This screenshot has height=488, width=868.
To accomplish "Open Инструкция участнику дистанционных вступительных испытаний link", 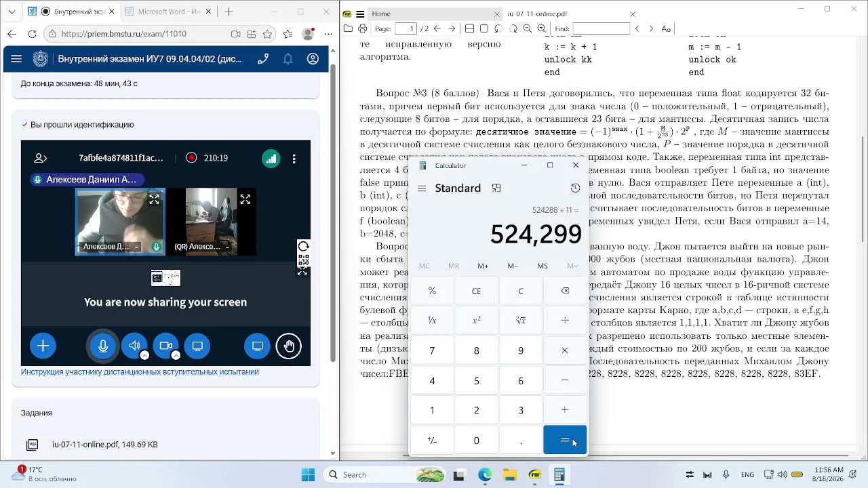I will click(x=140, y=371).
